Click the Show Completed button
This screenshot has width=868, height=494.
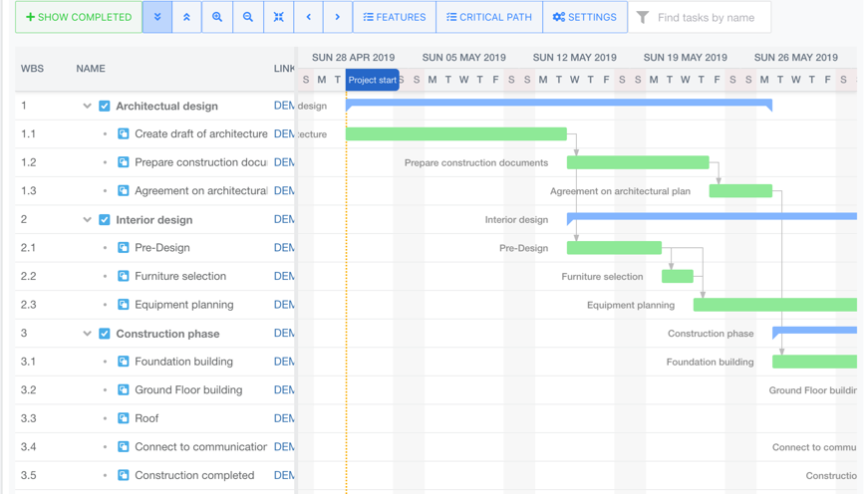coord(79,17)
